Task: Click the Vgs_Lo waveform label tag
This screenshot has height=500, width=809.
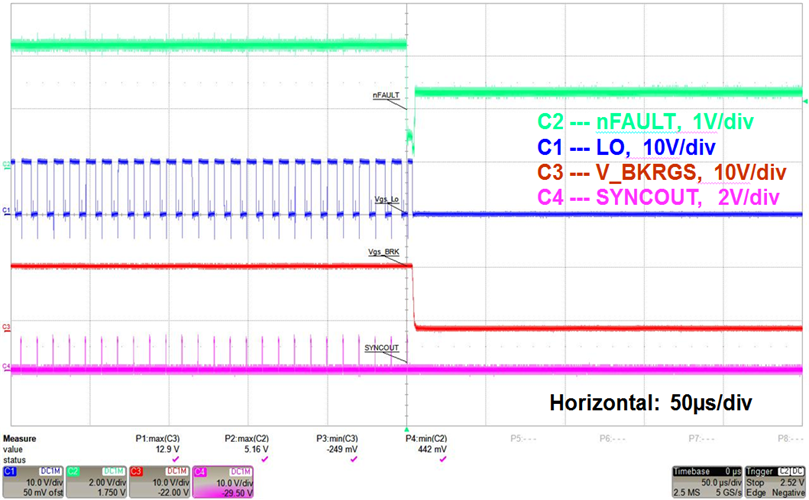Action: point(385,200)
